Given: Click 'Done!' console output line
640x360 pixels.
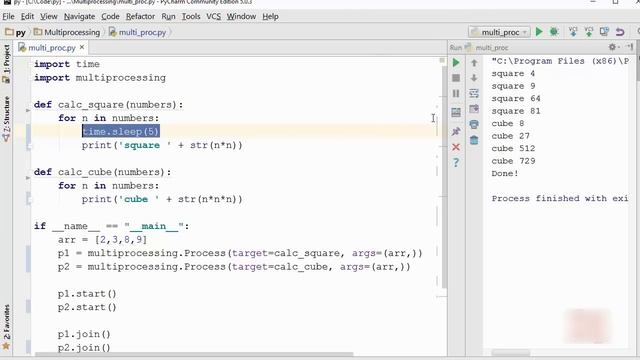Looking at the screenshot, I should tap(505, 173).
